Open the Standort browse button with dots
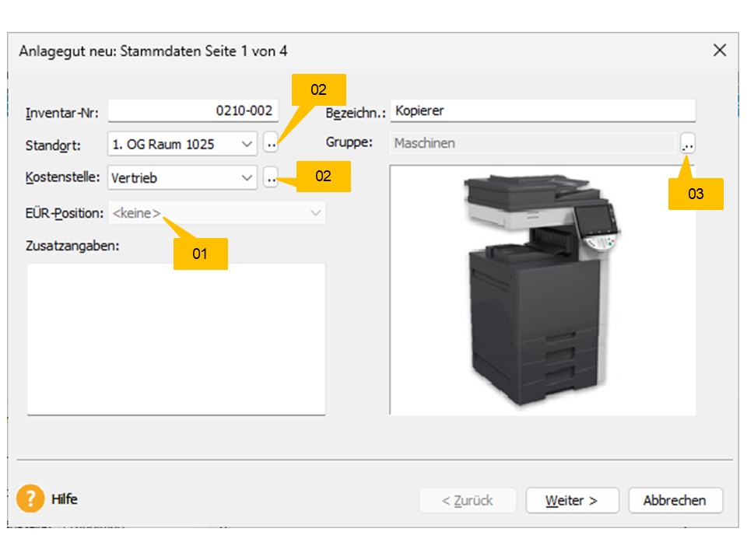Screen dimensions: 747x560 click(270, 144)
